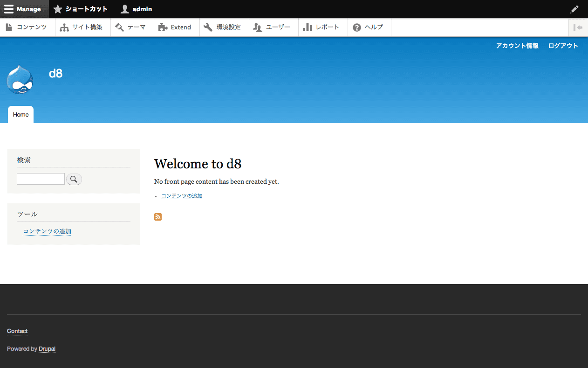
Task: Toggle the Manage hamburger menu
Action: point(23,9)
